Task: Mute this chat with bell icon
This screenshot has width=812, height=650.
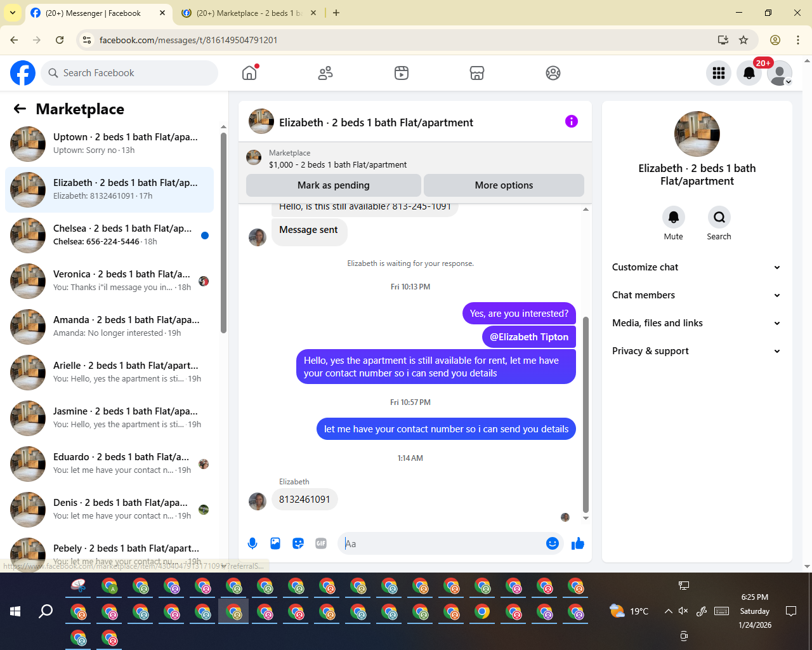Action: [x=674, y=217]
